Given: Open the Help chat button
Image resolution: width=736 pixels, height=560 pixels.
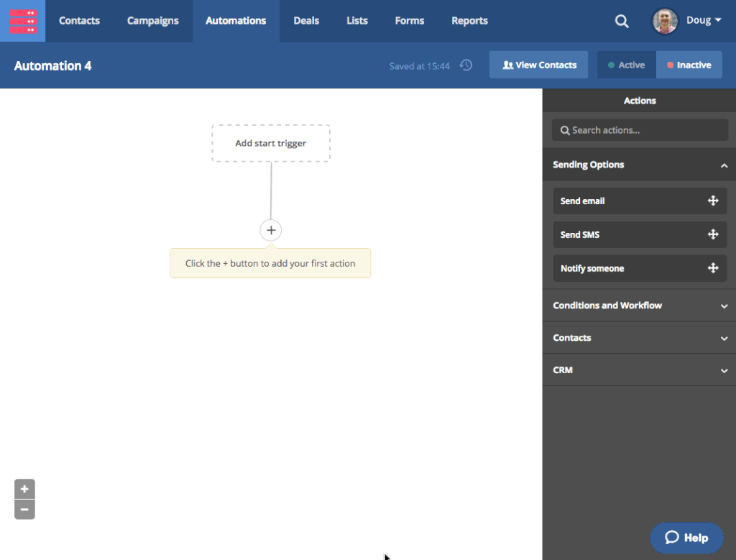Looking at the screenshot, I should click(686, 538).
